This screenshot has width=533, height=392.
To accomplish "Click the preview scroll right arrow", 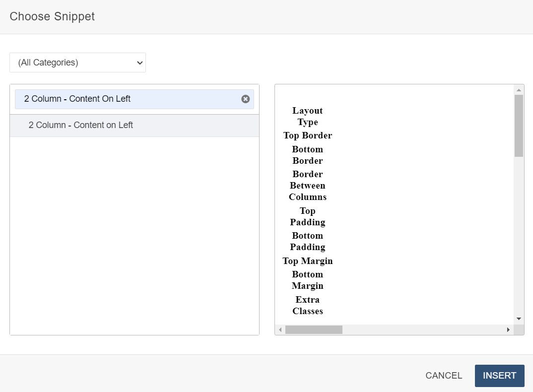I will tap(508, 329).
